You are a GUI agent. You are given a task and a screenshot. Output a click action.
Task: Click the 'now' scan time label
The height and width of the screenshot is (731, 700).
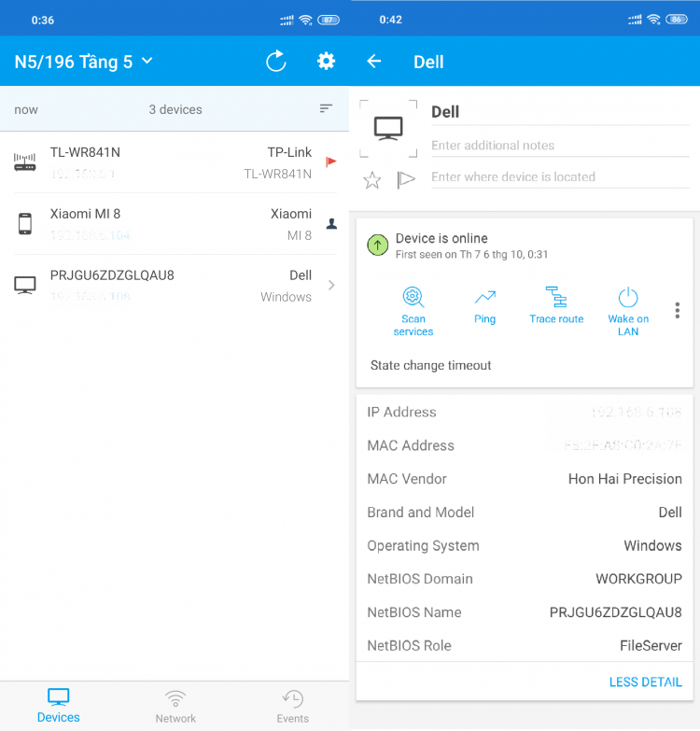(26, 110)
